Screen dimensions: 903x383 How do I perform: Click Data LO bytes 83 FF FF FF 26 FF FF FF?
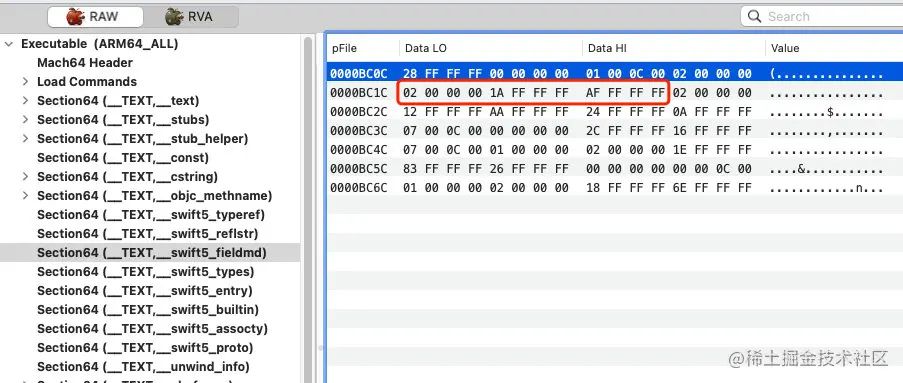(486, 169)
